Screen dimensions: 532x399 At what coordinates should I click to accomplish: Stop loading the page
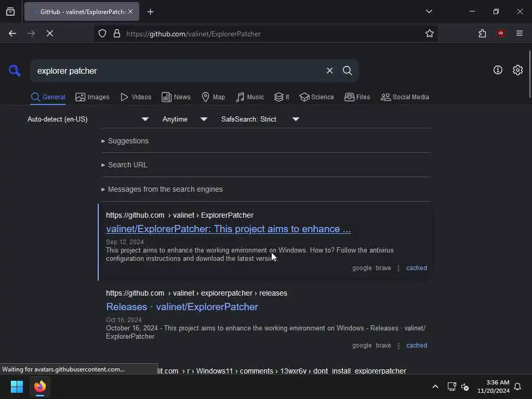click(50, 33)
